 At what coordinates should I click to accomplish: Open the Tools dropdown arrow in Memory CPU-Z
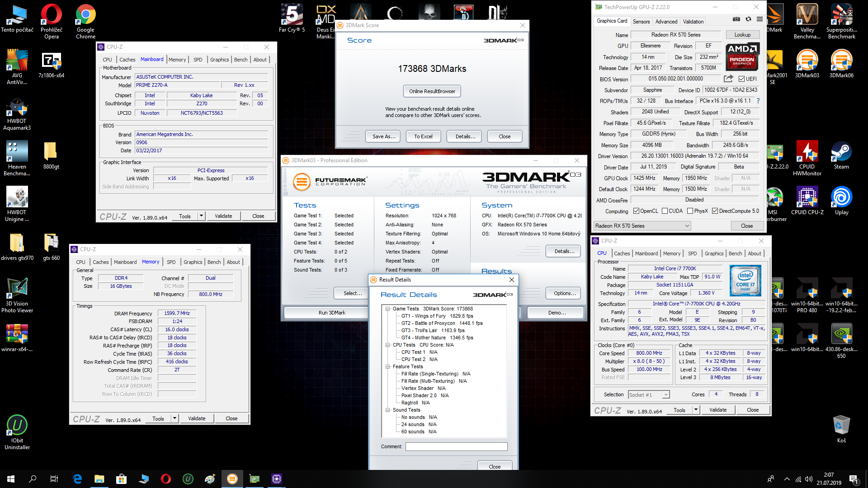(175, 418)
